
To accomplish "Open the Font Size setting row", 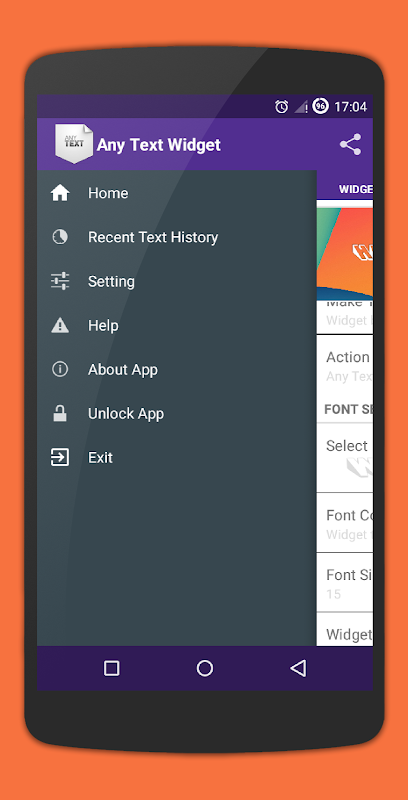I will [x=345, y=582].
